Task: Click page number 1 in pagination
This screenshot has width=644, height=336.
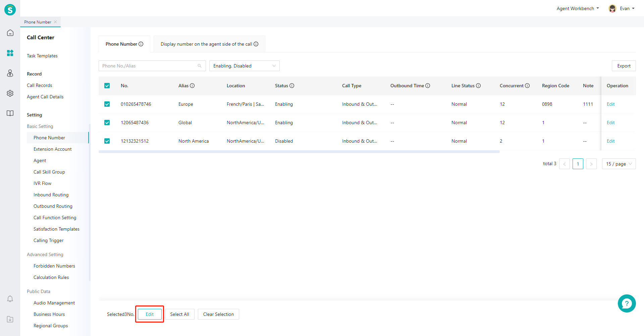Action: (578, 164)
